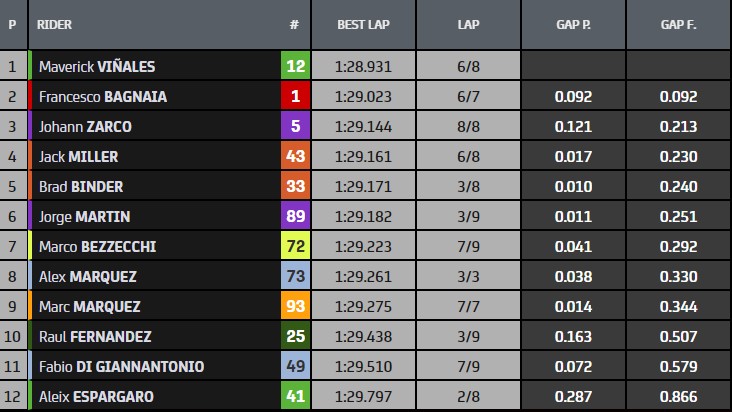Click Raul Fernandez's dark green 25 swatch
Screen dimensions: 732x412
295,337
